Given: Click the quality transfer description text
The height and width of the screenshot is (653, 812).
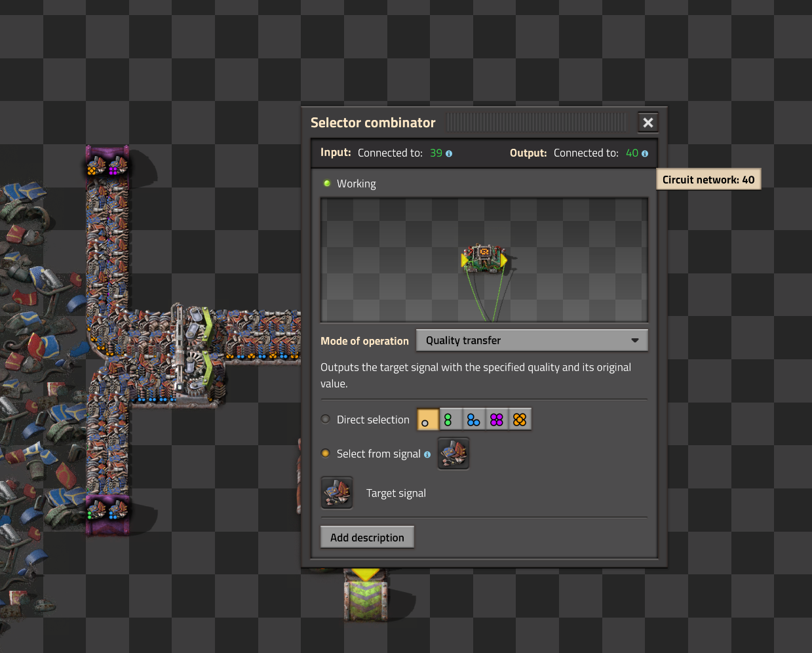Looking at the screenshot, I should [x=476, y=375].
